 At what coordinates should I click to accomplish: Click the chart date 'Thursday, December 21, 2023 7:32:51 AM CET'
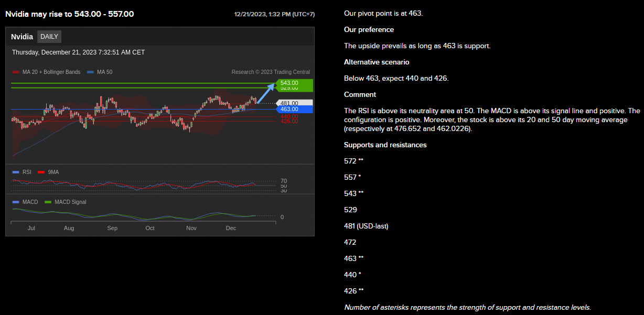coord(79,52)
